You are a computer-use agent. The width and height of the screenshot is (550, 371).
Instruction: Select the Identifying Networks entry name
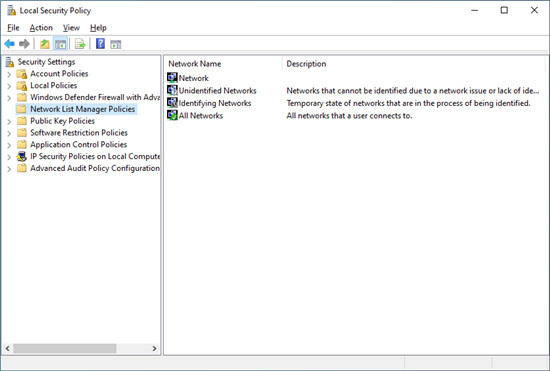coord(215,103)
